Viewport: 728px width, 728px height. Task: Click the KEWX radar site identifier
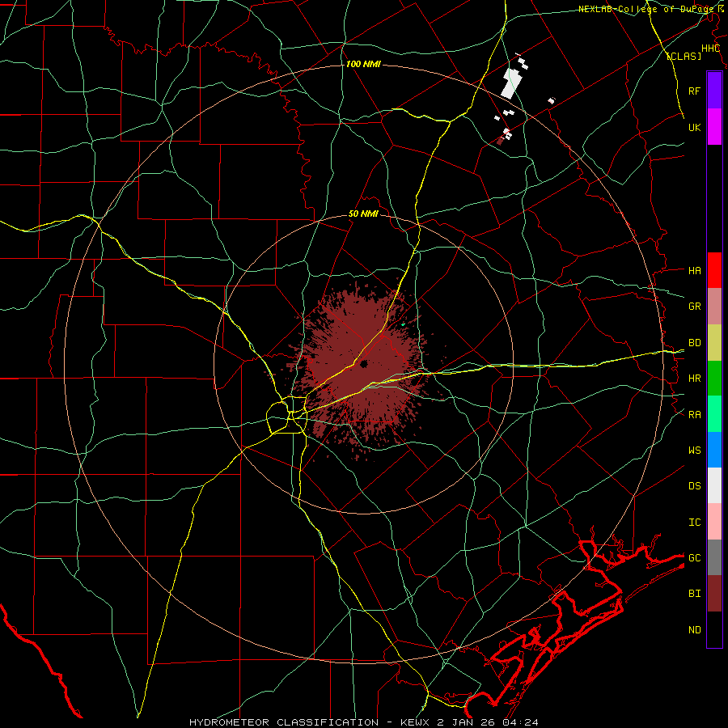click(417, 722)
